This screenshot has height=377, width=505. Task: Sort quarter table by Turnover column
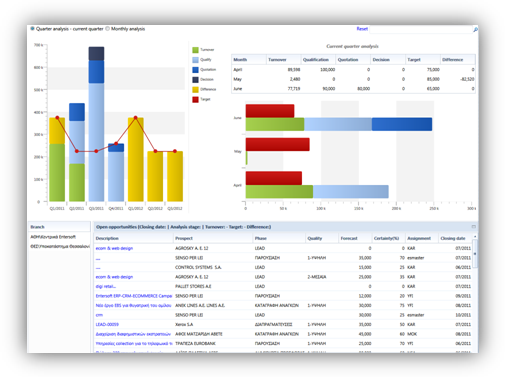coord(284,60)
